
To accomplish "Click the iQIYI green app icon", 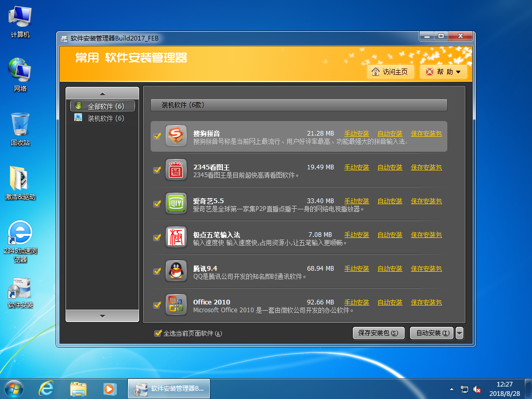I will click(x=176, y=203).
